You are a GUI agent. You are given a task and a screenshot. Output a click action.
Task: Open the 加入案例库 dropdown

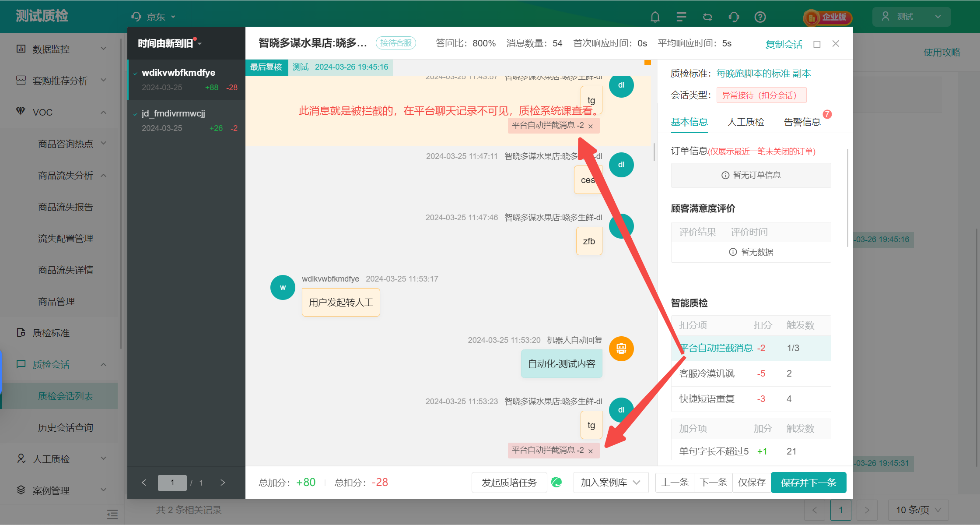click(x=611, y=483)
